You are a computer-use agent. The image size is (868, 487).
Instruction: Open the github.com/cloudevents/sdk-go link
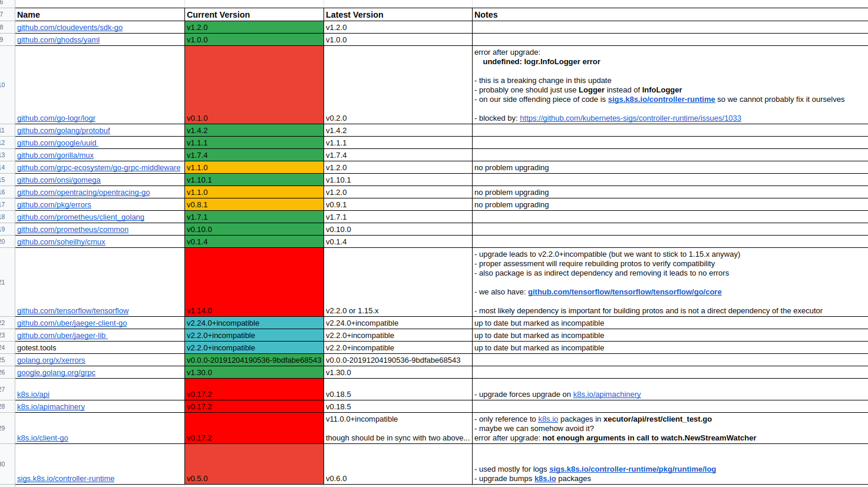click(x=70, y=27)
